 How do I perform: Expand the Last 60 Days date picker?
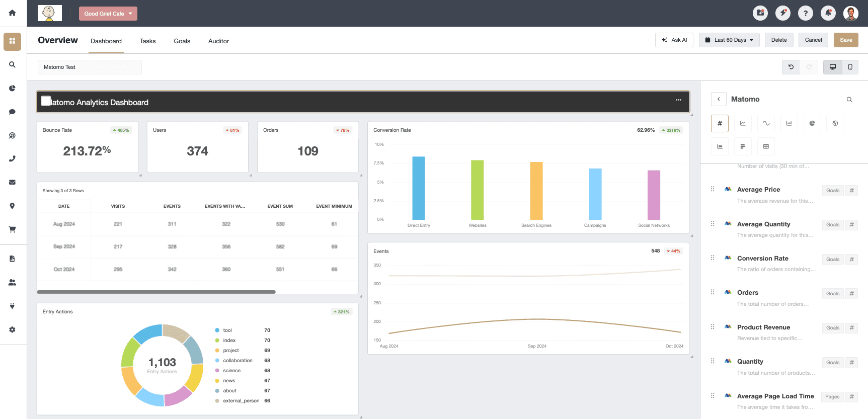point(729,40)
